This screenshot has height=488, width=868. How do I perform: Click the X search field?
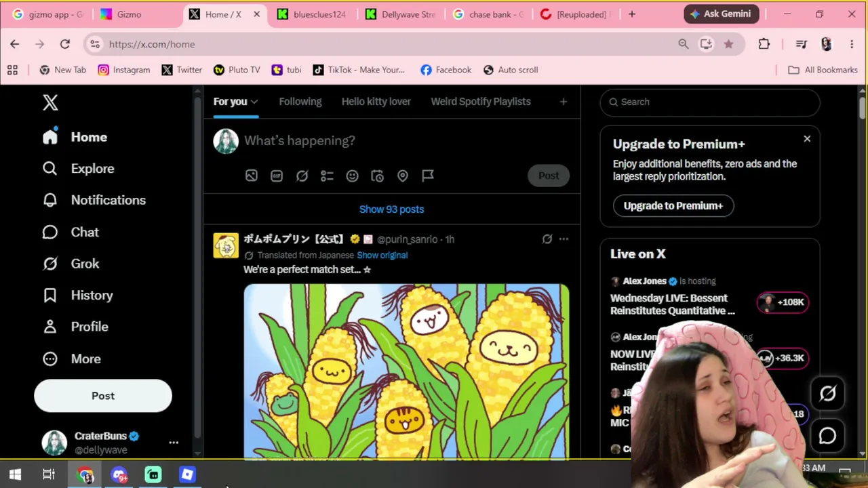pyautogui.click(x=710, y=102)
